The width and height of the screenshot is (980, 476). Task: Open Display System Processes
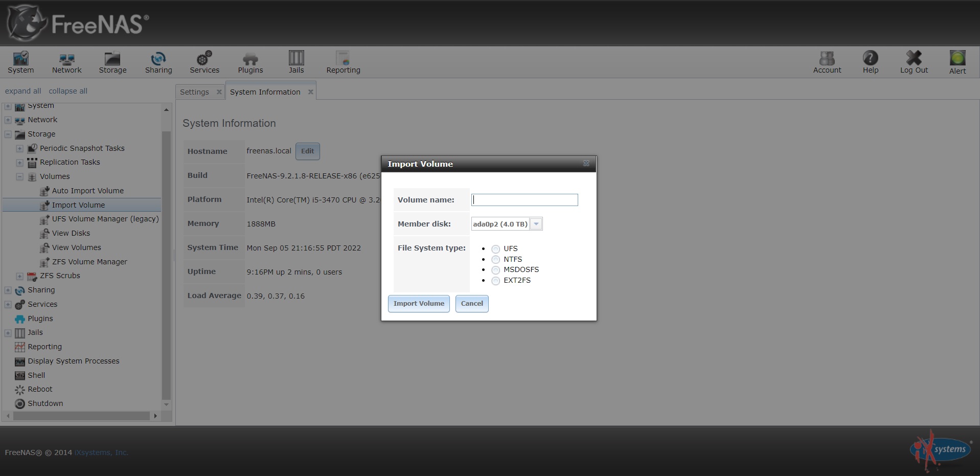(74, 361)
